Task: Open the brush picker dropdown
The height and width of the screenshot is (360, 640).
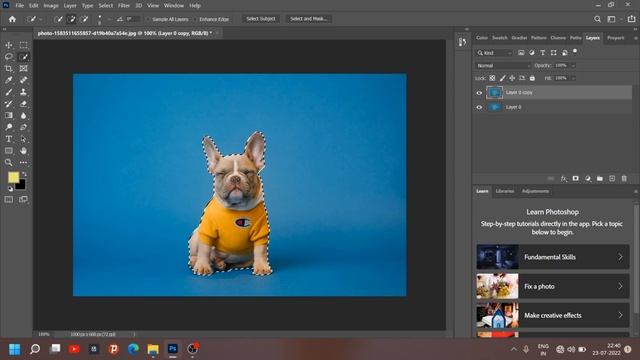Action: (109, 19)
